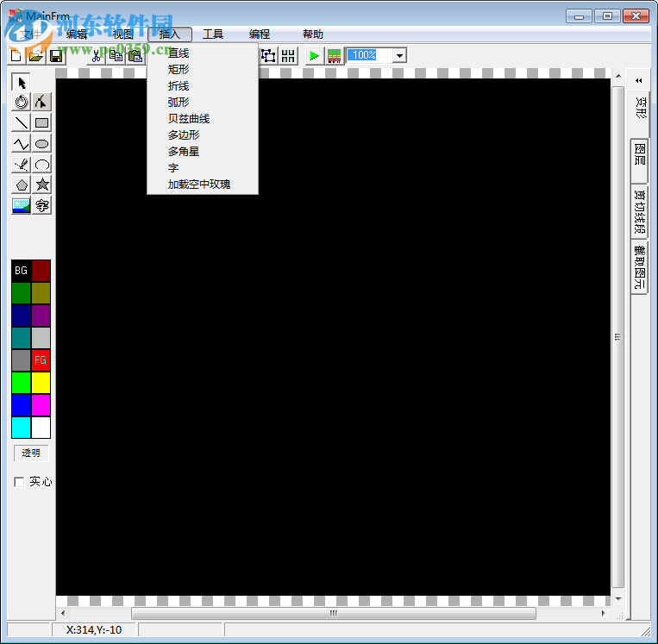Choose 字 from the insert menu

(203, 168)
